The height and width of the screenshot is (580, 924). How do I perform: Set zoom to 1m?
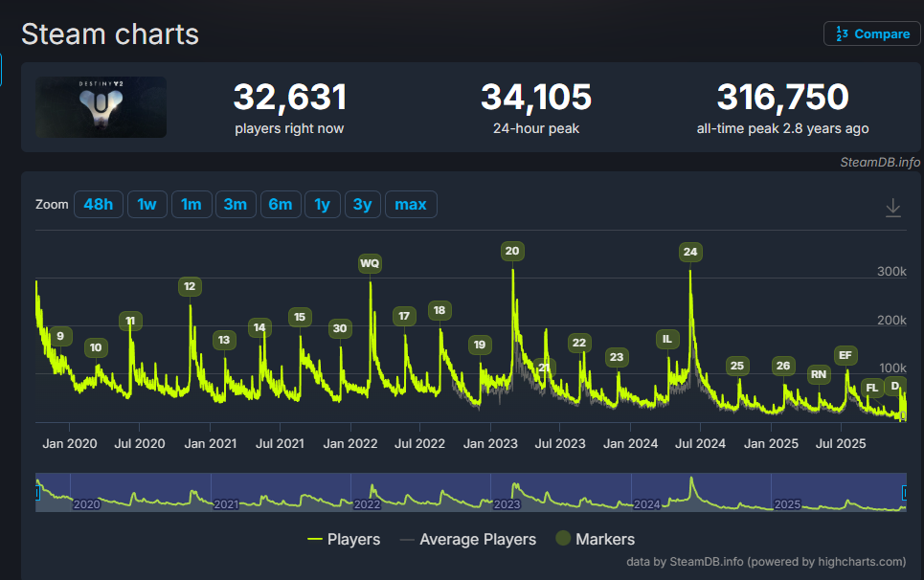192,204
